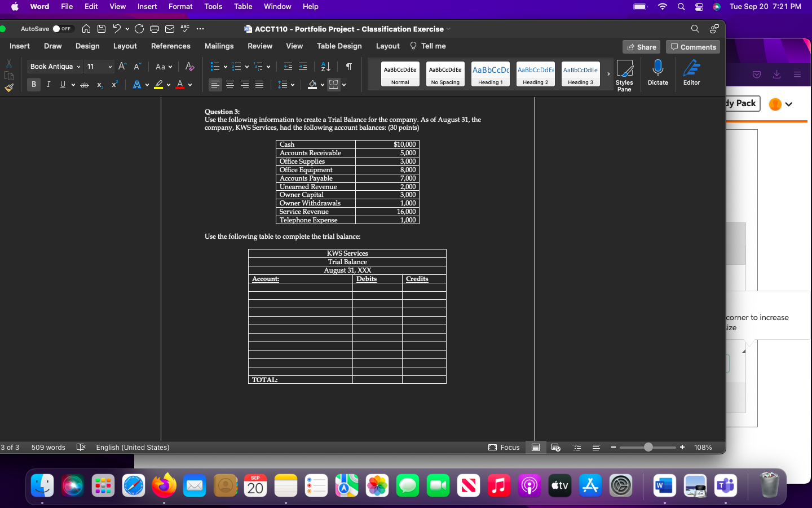Viewport: 812px width, 508px height.
Task: Apply strikethrough to the text
Action: point(85,85)
